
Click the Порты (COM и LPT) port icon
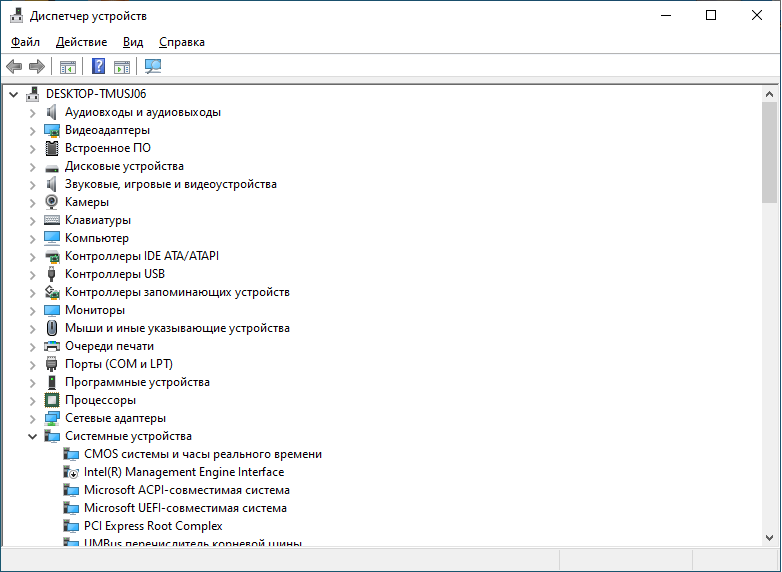[51, 364]
